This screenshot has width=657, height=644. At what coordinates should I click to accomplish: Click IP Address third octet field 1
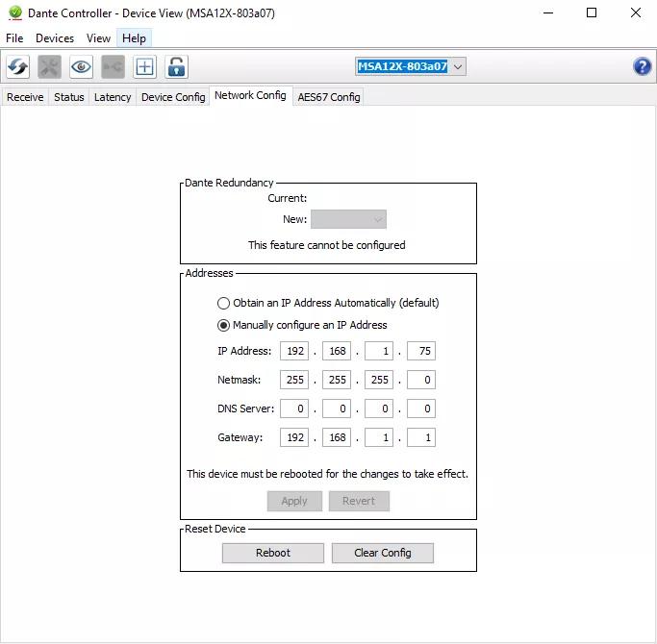point(379,351)
